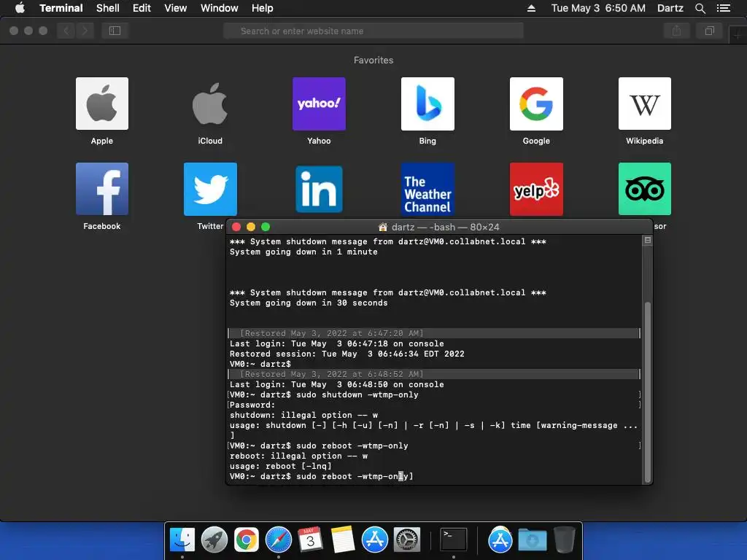
Task: Click Safari's back navigation arrow
Action: pyautogui.click(x=66, y=31)
